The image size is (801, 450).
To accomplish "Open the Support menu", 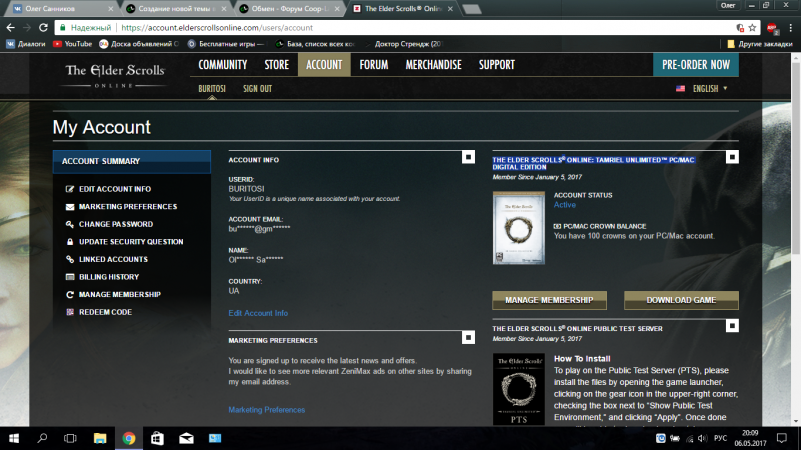I will 497,65.
